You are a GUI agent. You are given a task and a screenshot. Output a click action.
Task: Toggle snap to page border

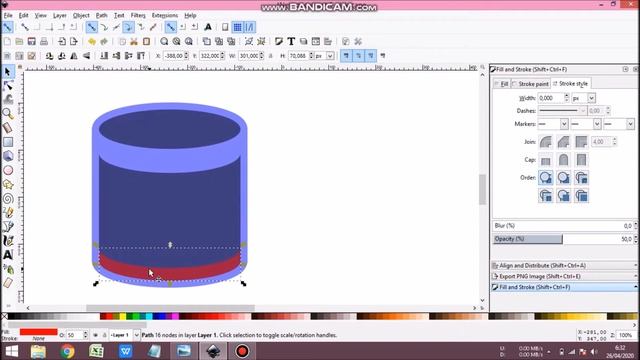tap(225, 27)
